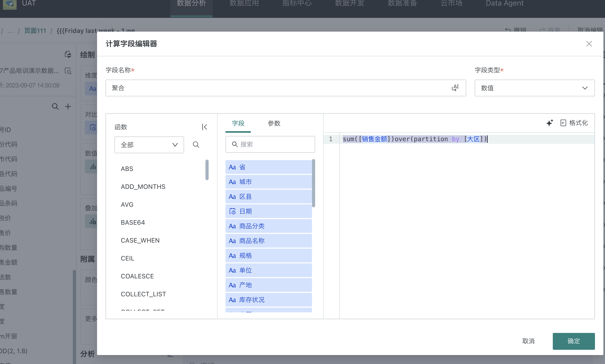Open the 指标中心 top navigation tab
Viewport: 605px width, 364px height.
(297, 4)
